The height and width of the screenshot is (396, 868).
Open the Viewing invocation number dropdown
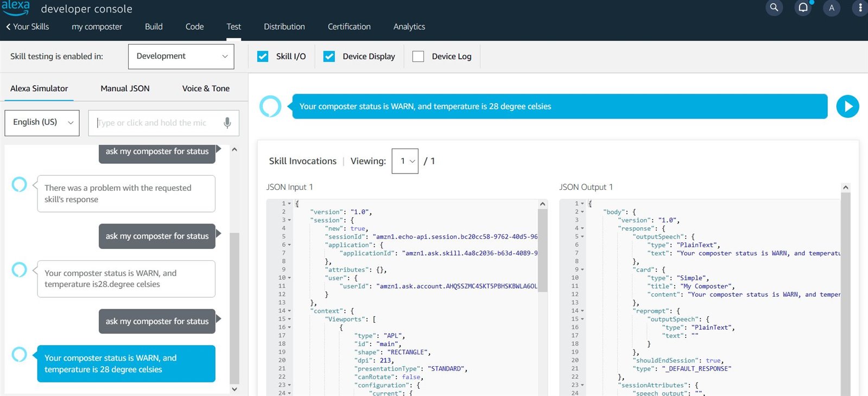(x=405, y=161)
